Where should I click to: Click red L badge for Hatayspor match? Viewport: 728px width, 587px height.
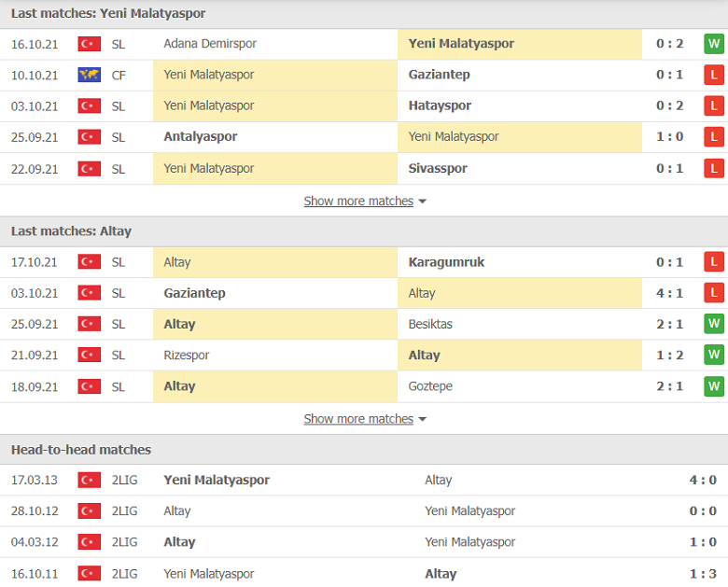[714, 105]
